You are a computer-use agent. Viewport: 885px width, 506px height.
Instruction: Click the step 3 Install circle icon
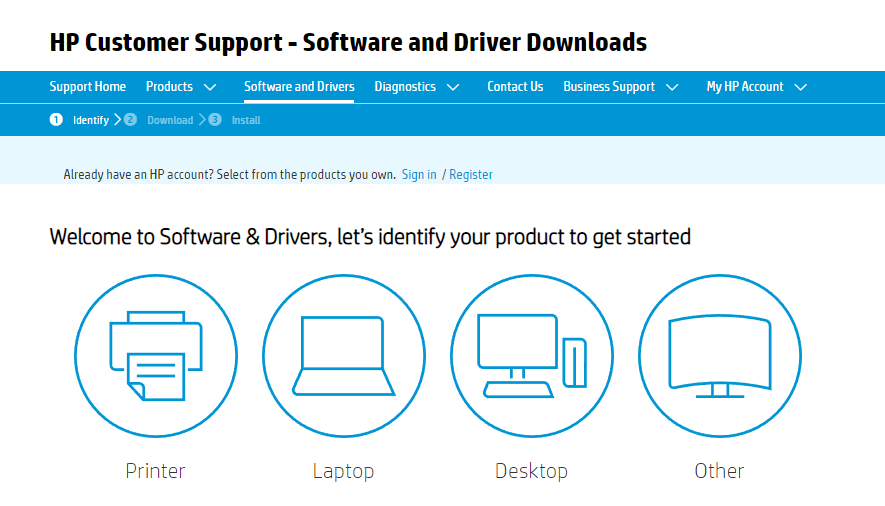point(215,120)
